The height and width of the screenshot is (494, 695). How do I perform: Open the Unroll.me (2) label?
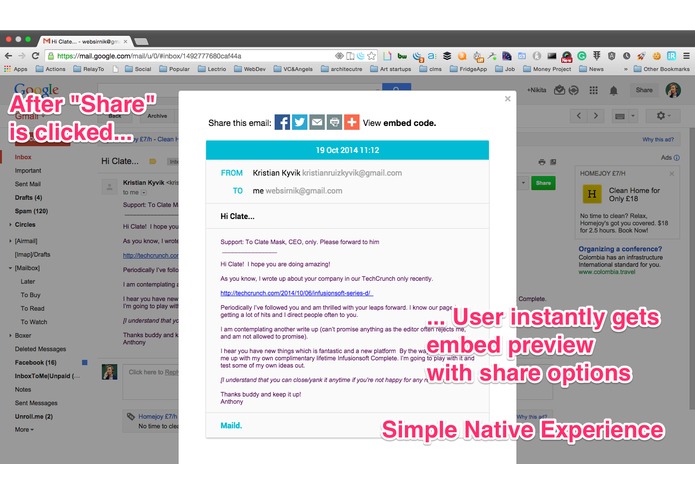click(34, 416)
